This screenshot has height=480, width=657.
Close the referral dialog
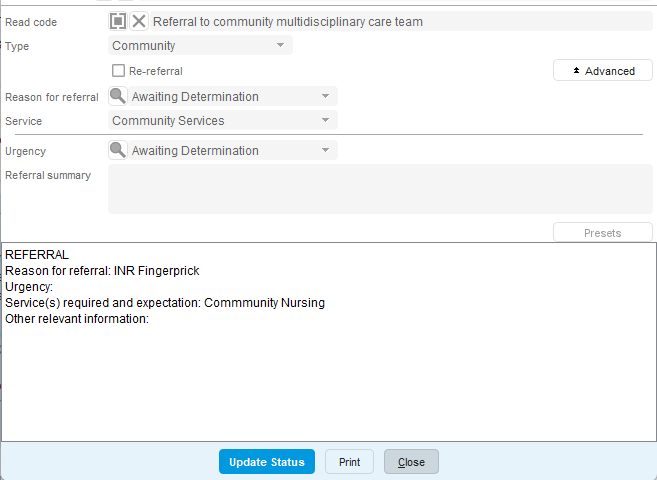pos(411,462)
